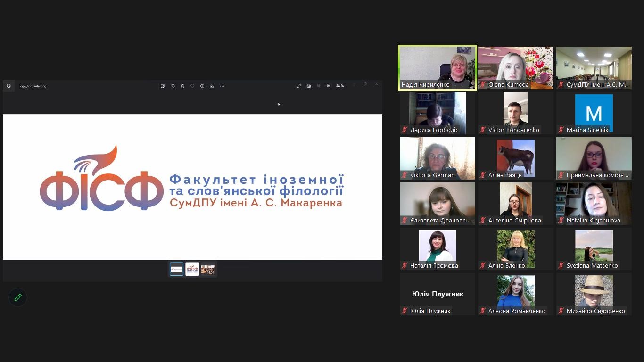Rotate the logo image
This screenshot has width=644, height=362.
click(x=173, y=86)
